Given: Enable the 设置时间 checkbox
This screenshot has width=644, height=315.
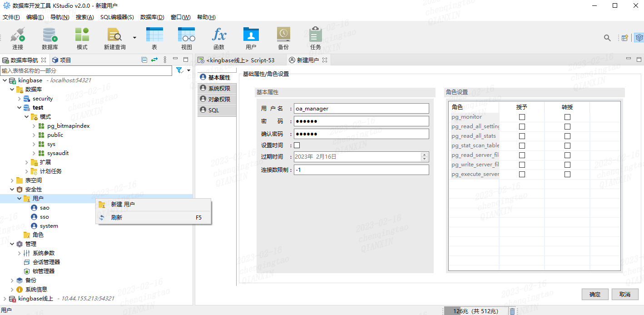Looking at the screenshot, I should coord(297,145).
